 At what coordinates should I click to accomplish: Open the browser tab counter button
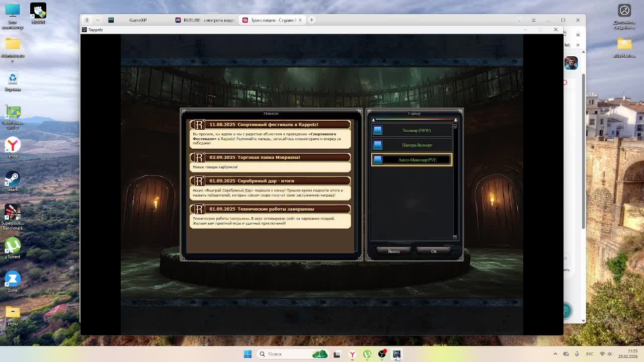tap(87, 20)
